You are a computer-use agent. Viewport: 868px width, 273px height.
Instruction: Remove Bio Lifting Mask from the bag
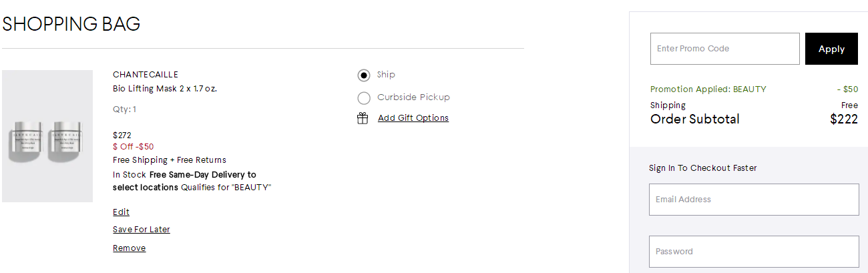point(129,248)
